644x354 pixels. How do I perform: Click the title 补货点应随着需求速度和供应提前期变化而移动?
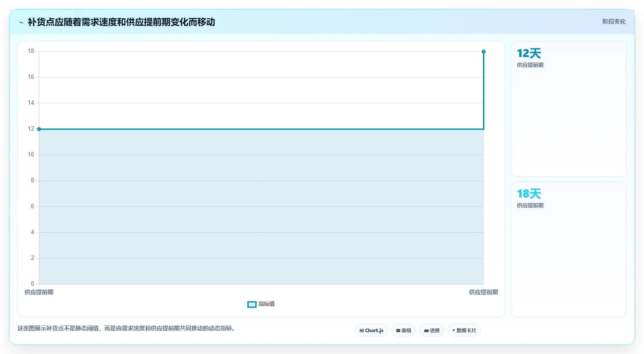(121, 22)
